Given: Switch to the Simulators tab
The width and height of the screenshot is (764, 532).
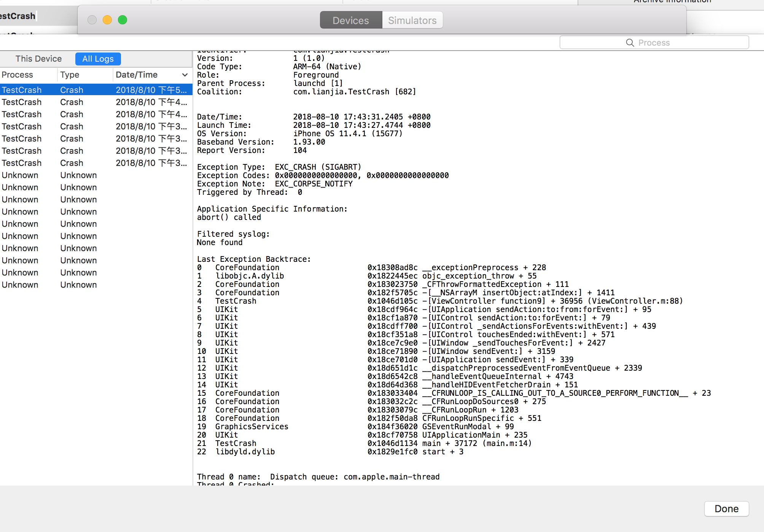Looking at the screenshot, I should point(412,20).
